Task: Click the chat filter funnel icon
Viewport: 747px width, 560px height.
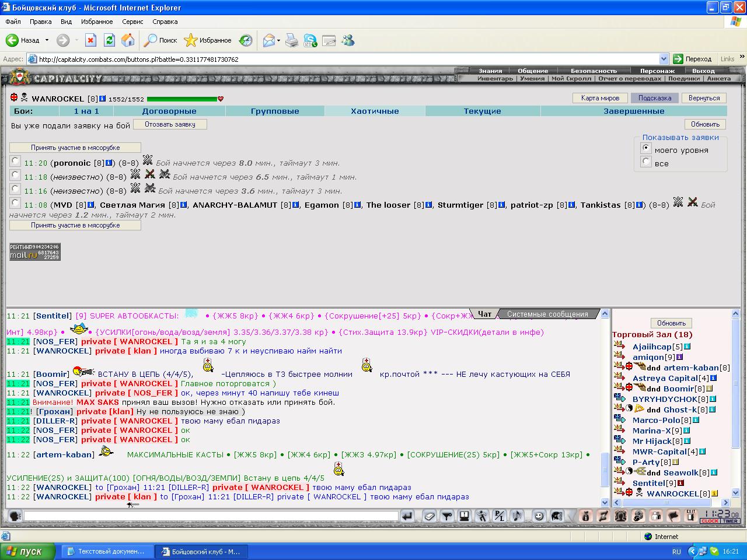Action: pos(446,516)
